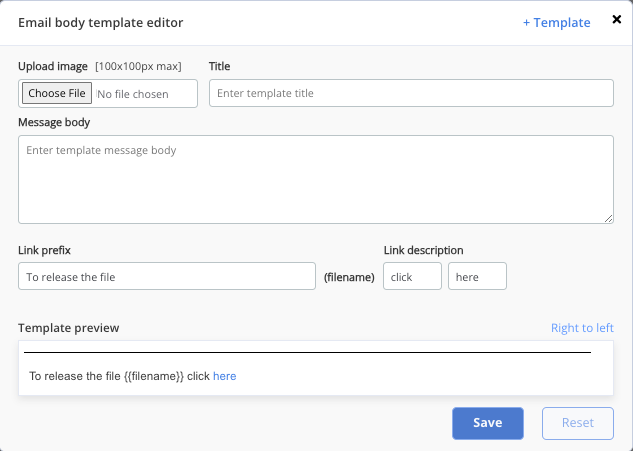Click the Message body label

point(54,122)
